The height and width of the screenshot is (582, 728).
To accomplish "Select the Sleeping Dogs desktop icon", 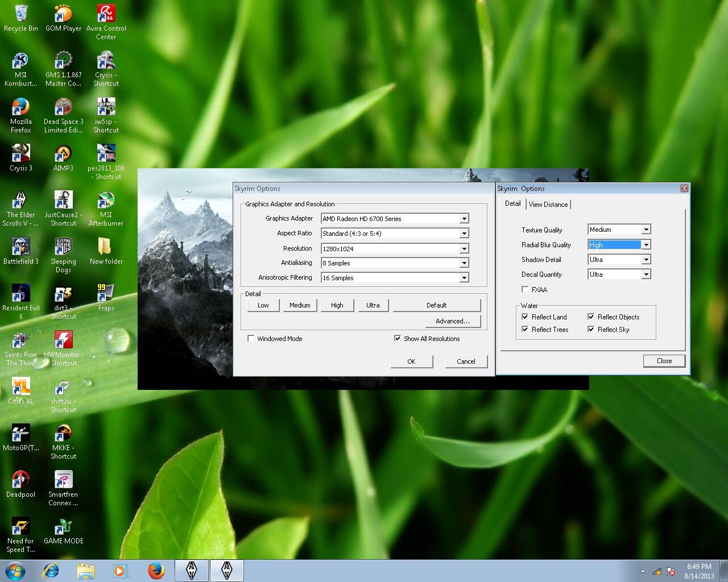I will pyautogui.click(x=63, y=255).
